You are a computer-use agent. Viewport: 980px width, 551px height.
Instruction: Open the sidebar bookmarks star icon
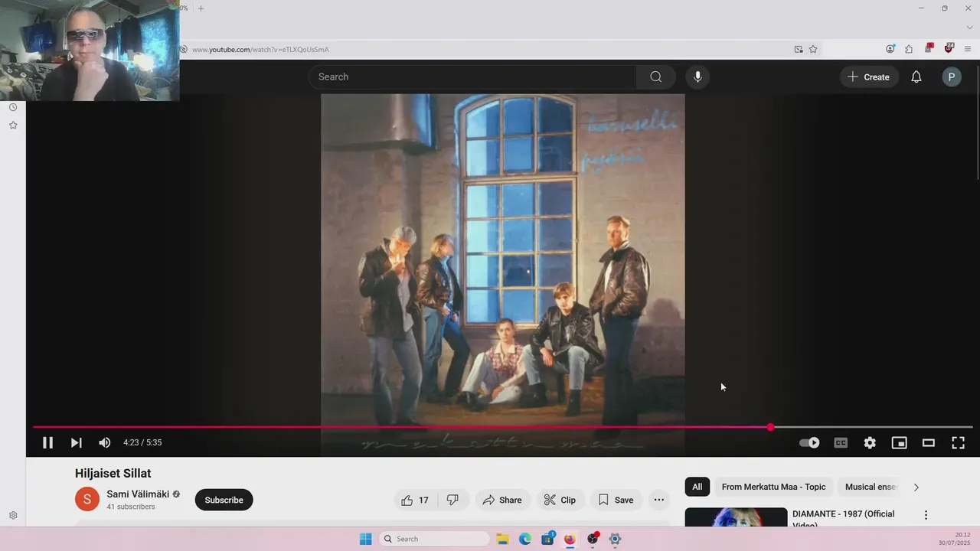(x=13, y=125)
